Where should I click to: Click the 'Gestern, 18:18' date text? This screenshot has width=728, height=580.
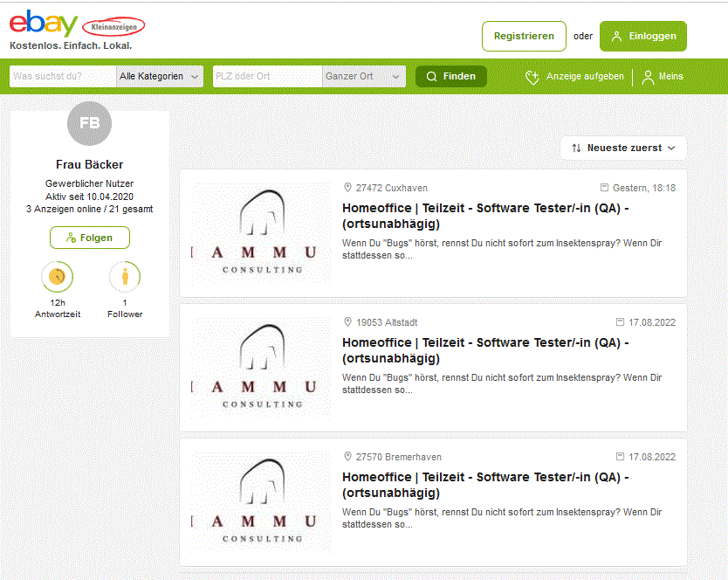(x=644, y=188)
